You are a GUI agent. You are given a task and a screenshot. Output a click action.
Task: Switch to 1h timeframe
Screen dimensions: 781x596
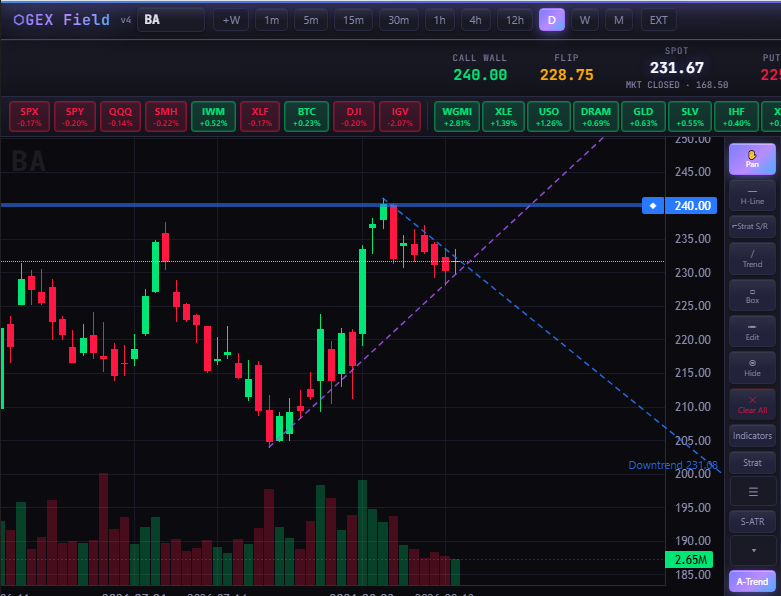pos(439,20)
